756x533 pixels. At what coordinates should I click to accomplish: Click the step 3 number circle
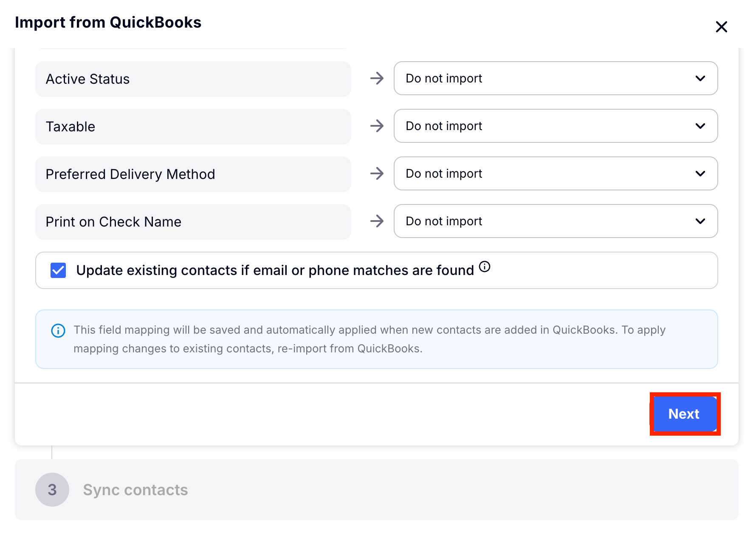click(52, 490)
